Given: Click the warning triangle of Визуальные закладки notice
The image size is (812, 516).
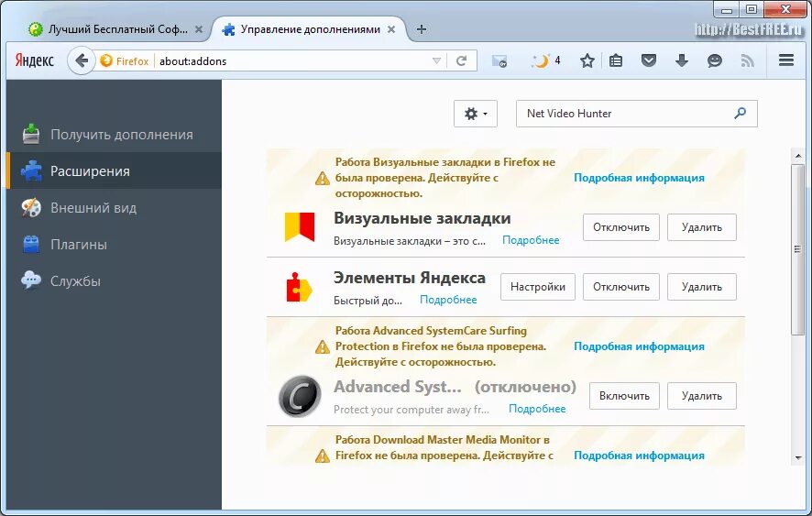Looking at the screenshot, I should [322, 179].
